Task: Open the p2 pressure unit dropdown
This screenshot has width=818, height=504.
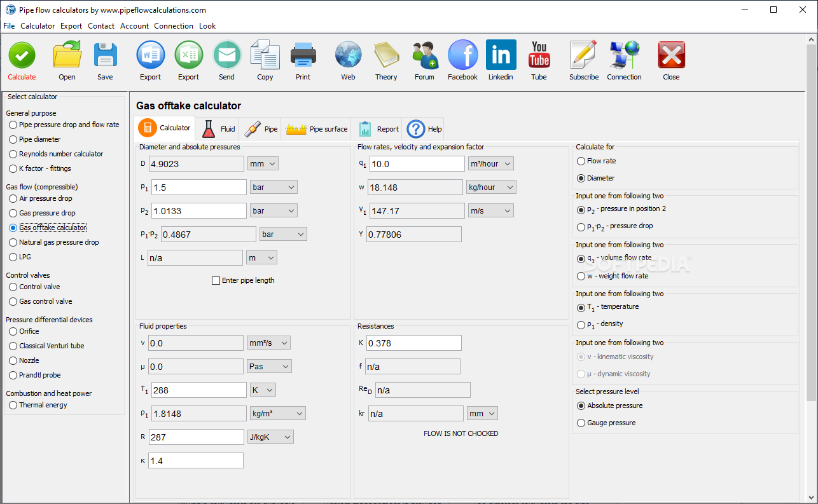Action: (x=274, y=211)
